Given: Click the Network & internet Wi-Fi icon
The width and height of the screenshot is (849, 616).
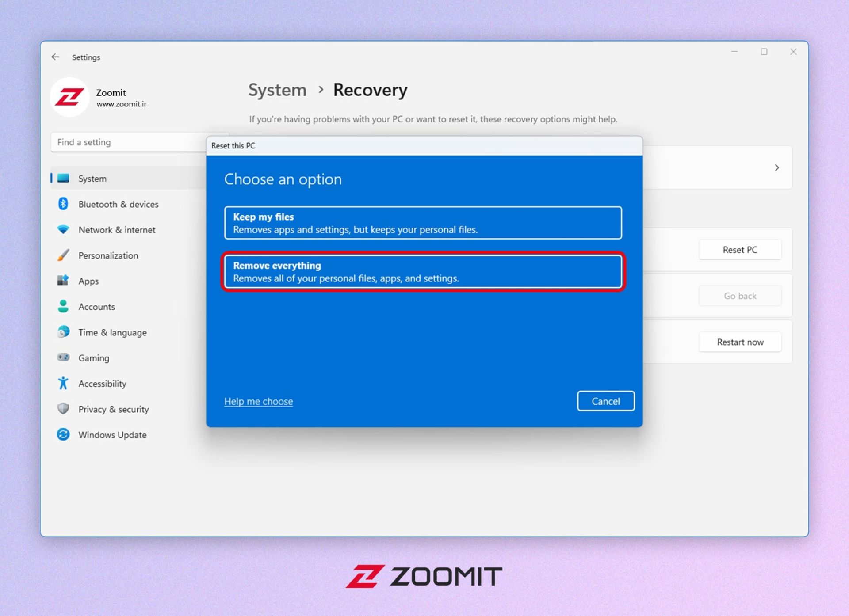Looking at the screenshot, I should pos(63,229).
